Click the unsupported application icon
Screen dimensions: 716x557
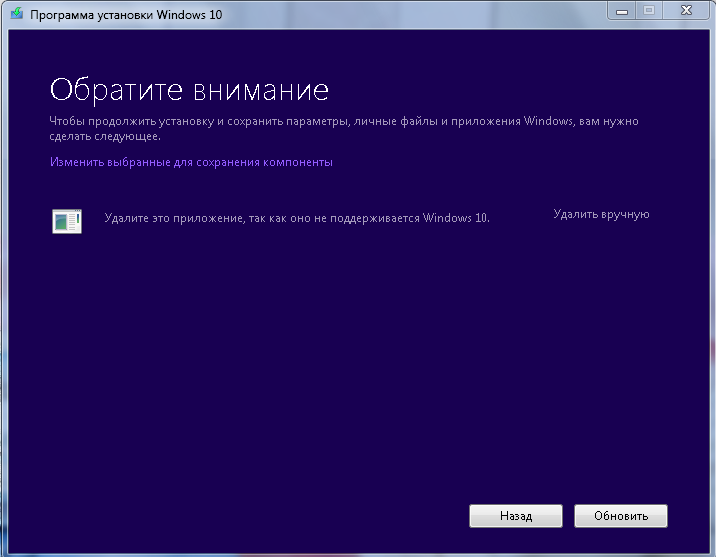(67, 221)
